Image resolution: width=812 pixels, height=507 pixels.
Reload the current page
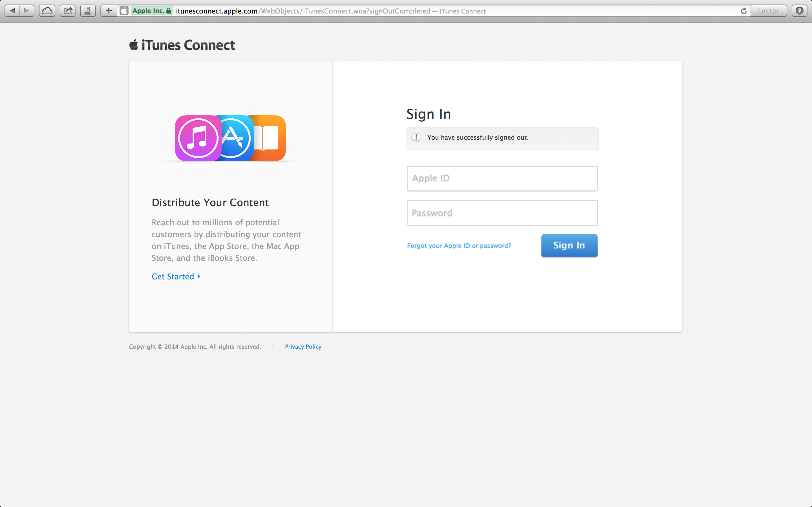click(x=743, y=10)
